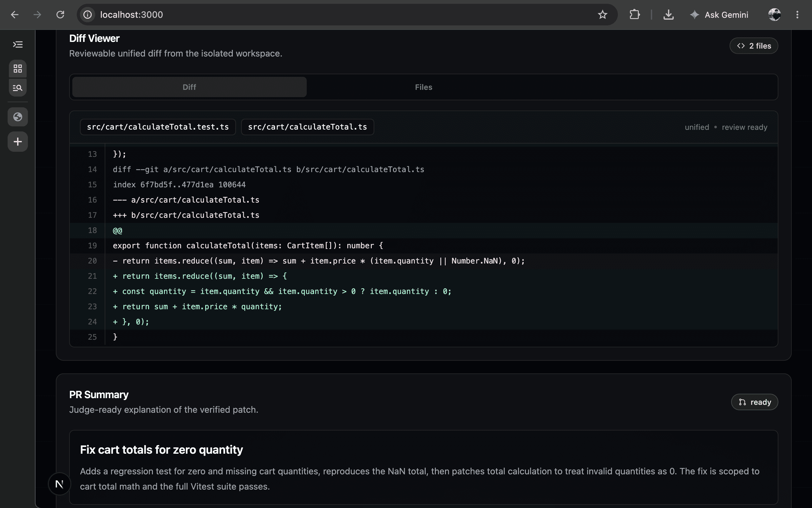This screenshot has width=812, height=508.
Task: Bookmark this page with the star
Action: pyautogui.click(x=603, y=15)
